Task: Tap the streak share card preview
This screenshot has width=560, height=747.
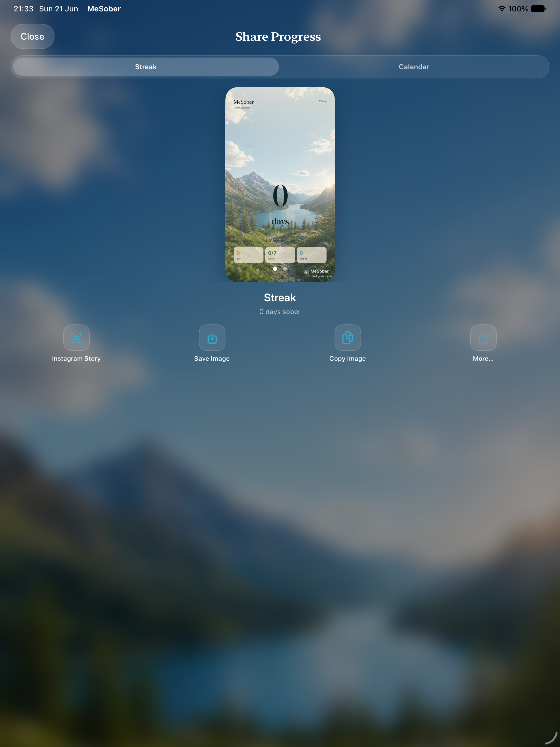Action: coord(280,185)
